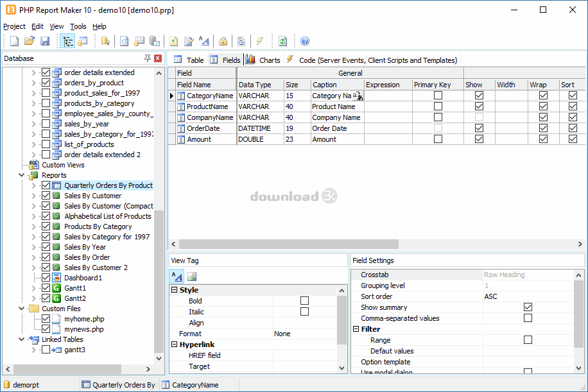Image resolution: width=588 pixels, height=392 pixels.
Task: Collapse the Custom Files tree node
Action: [x=22, y=309]
